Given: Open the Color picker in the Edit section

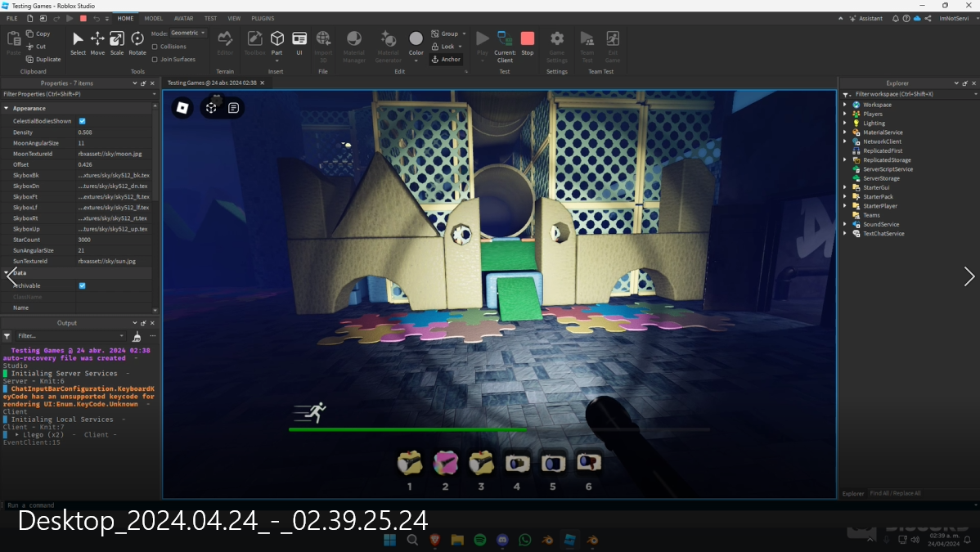Looking at the screenshot, I should (x=416, y=44).
